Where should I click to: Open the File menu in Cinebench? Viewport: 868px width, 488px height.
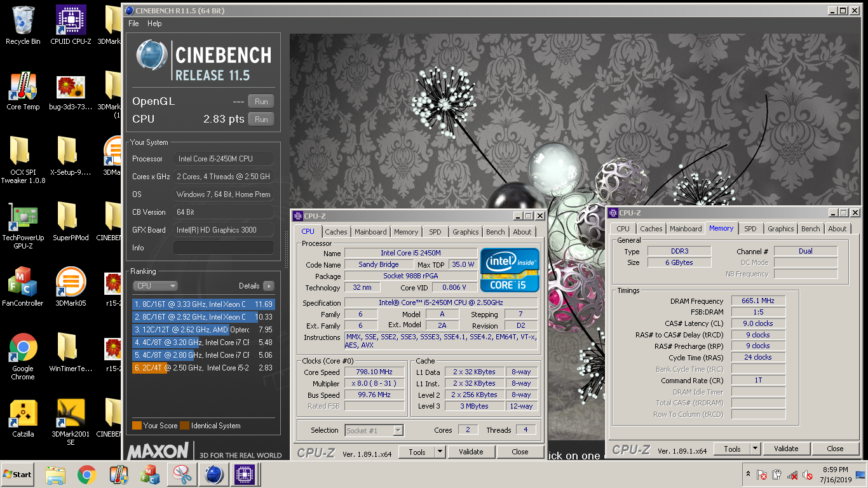[x=133, y=24]
